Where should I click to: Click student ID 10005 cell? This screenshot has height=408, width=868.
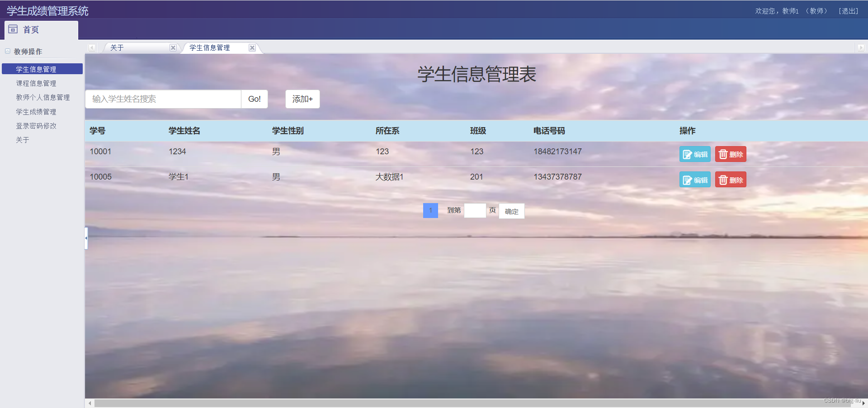(100, 177)
